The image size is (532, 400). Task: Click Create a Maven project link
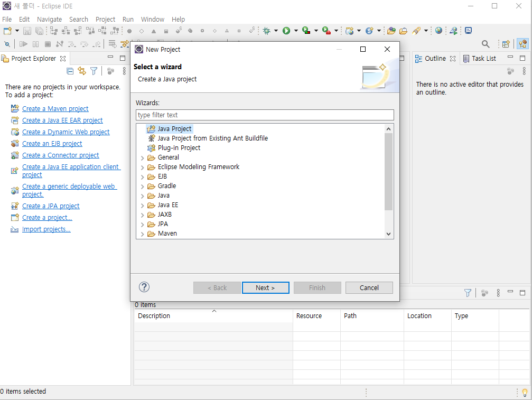pyautogui.click(x=55, y=108)
